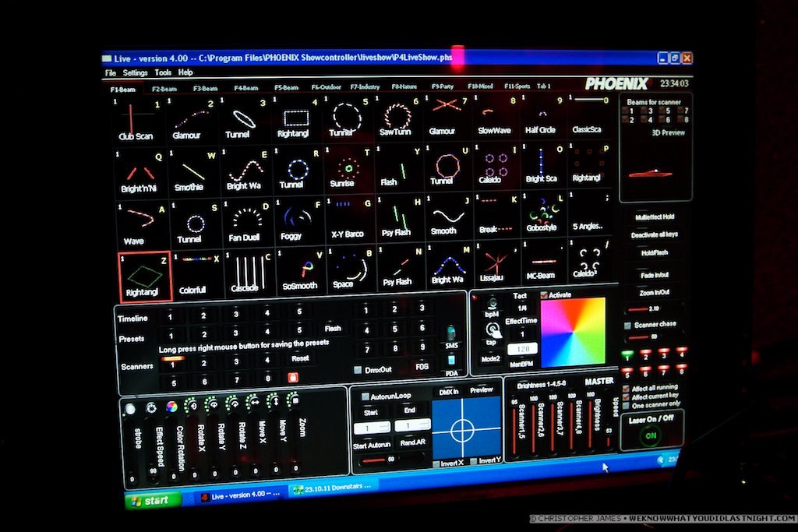Tick the AutorunLoop checkbox

[365, 396]
